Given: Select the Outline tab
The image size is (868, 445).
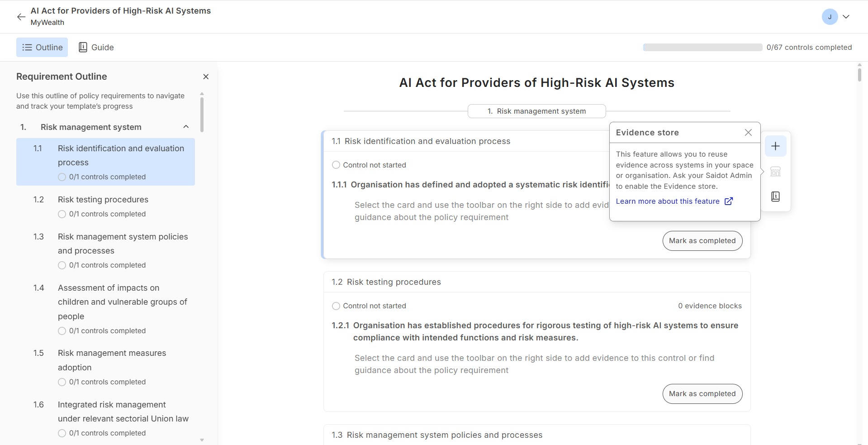Looking at the screenshot, I should [x=42, y=48].
